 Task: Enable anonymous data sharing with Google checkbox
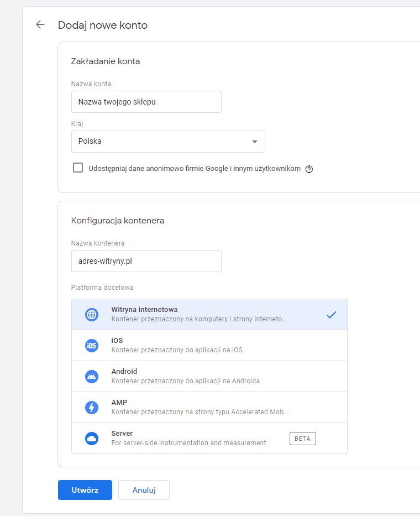tap(78, 168)
